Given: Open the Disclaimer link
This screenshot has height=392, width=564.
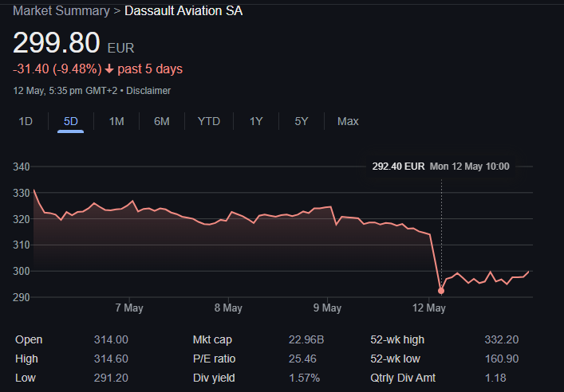Looking at the screenshot, I should tap(148, 91).
